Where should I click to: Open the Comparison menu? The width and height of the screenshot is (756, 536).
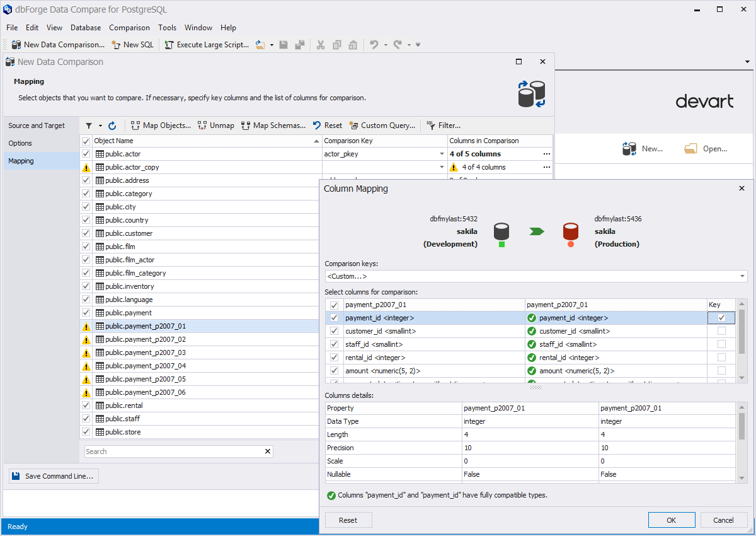point(129,28)
